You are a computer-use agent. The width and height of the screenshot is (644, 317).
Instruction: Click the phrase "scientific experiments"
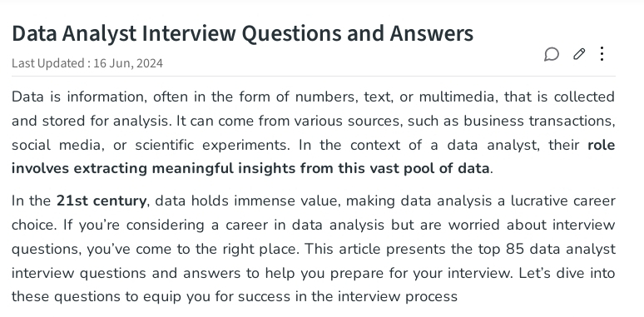[x=212, y=145]
